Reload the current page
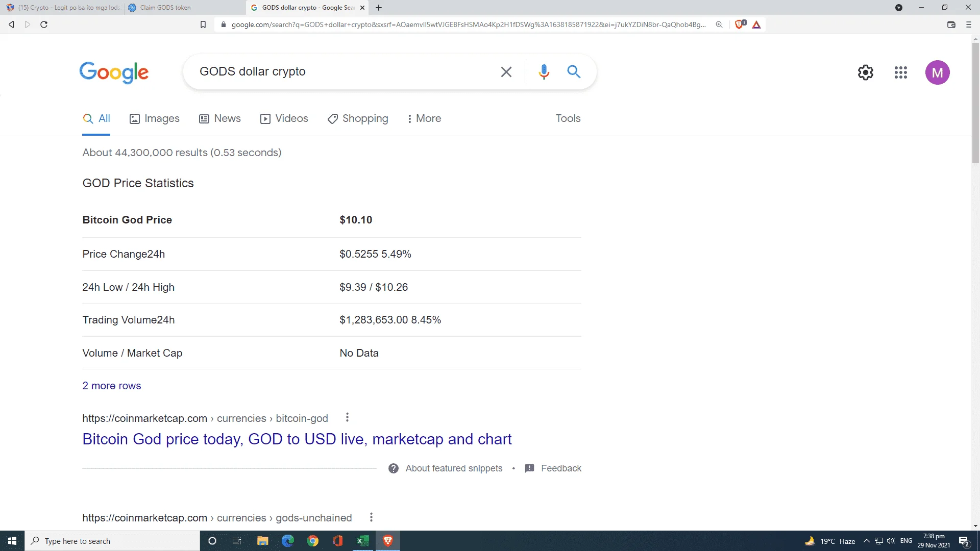980x551 pixels. point(44,24)
